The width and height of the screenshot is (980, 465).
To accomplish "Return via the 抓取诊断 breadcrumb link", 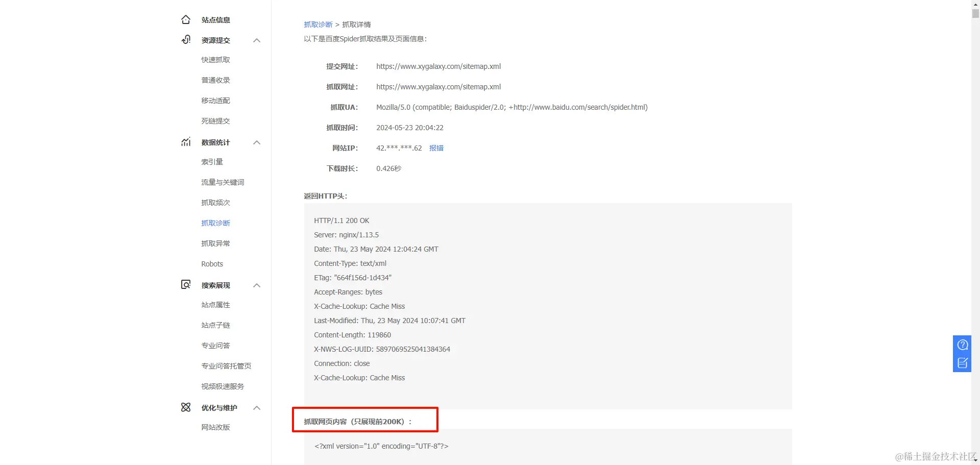I will click(x=317, y=24).
